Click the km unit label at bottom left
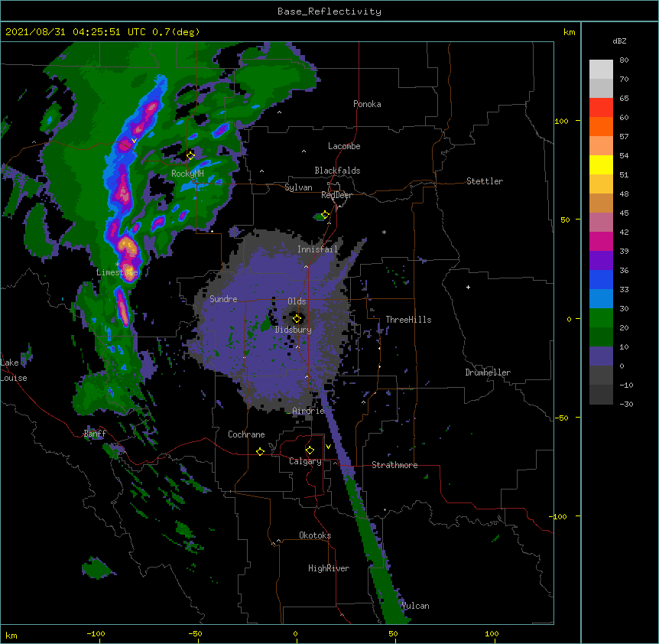Screen dimensions: 659x644 pos(11,635)
